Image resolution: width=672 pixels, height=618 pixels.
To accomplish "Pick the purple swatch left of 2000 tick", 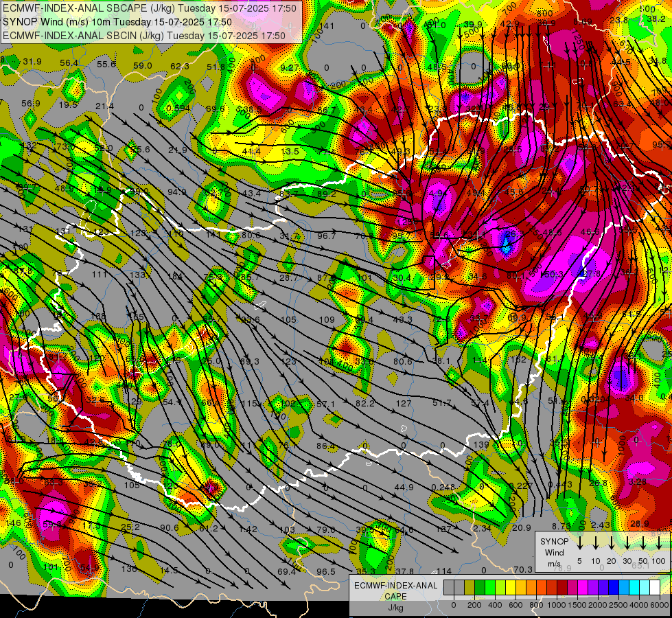I will pyautogui.click(x=594, y=588).
